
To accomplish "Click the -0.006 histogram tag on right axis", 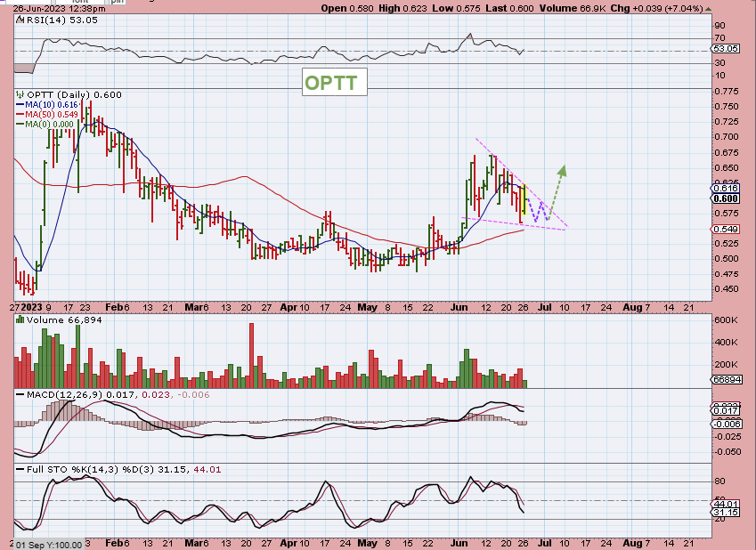I will [727, 424].
